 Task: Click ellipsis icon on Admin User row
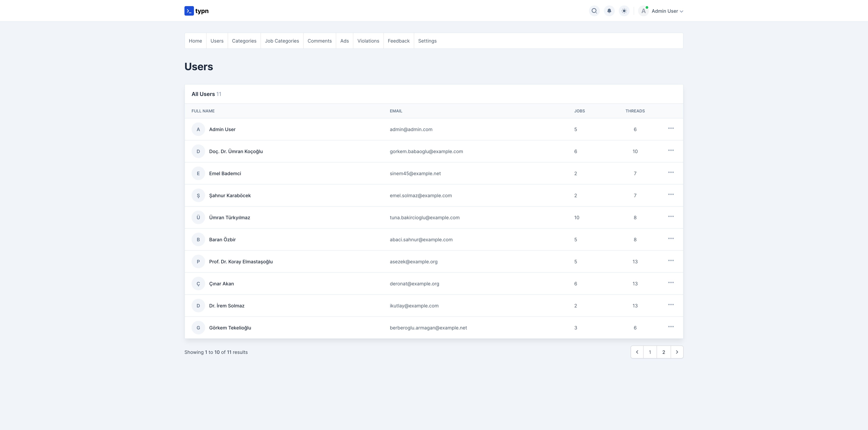[x=670, y=128]
